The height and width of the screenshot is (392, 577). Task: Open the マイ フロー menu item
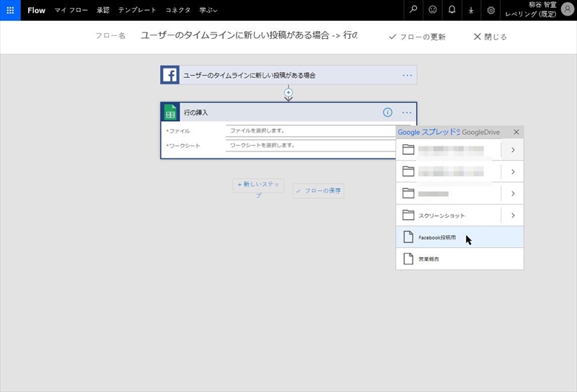(71, 10)
